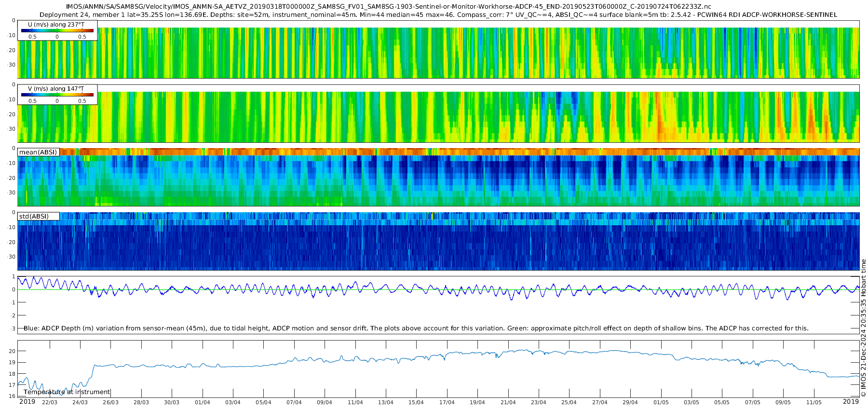Select the 09/04 time axis label
The height and width of the screenshot is (410, 868).
point(325,402)
